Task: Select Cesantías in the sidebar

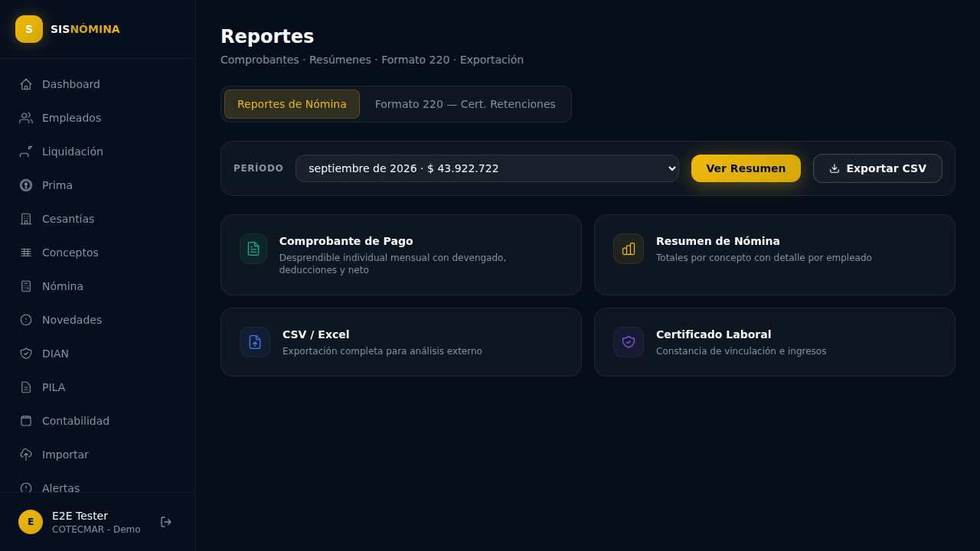Action: 98,219
